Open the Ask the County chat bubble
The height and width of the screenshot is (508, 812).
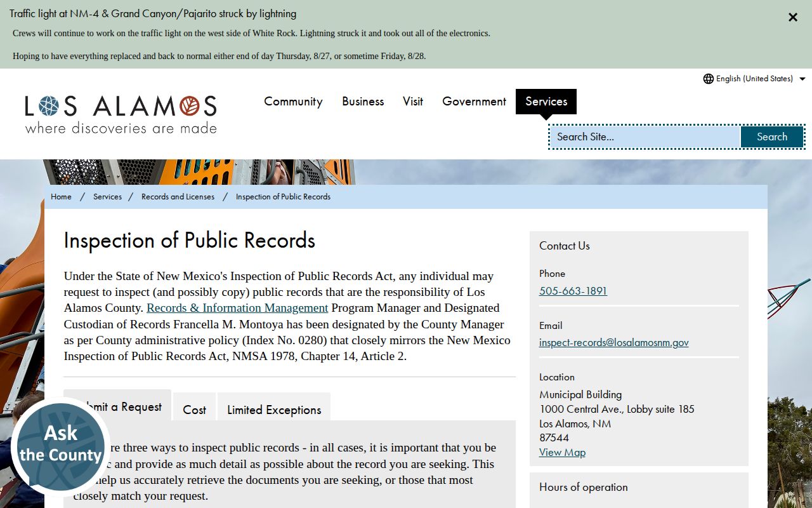click(x=60, y=446)
